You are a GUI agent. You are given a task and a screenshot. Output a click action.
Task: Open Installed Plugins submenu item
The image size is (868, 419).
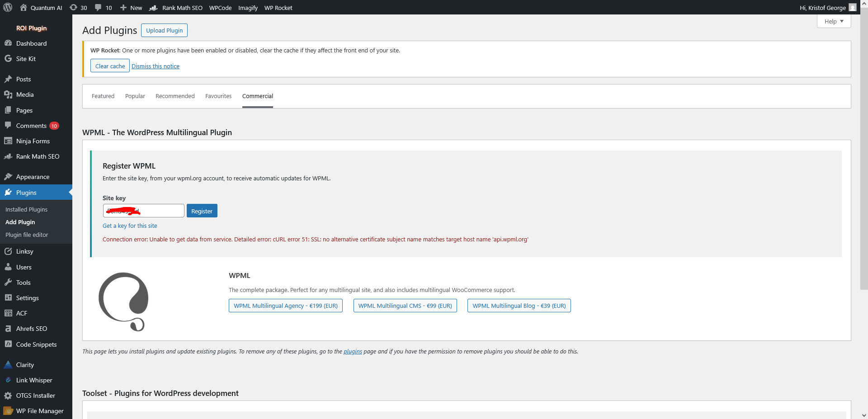click(26, 209)
